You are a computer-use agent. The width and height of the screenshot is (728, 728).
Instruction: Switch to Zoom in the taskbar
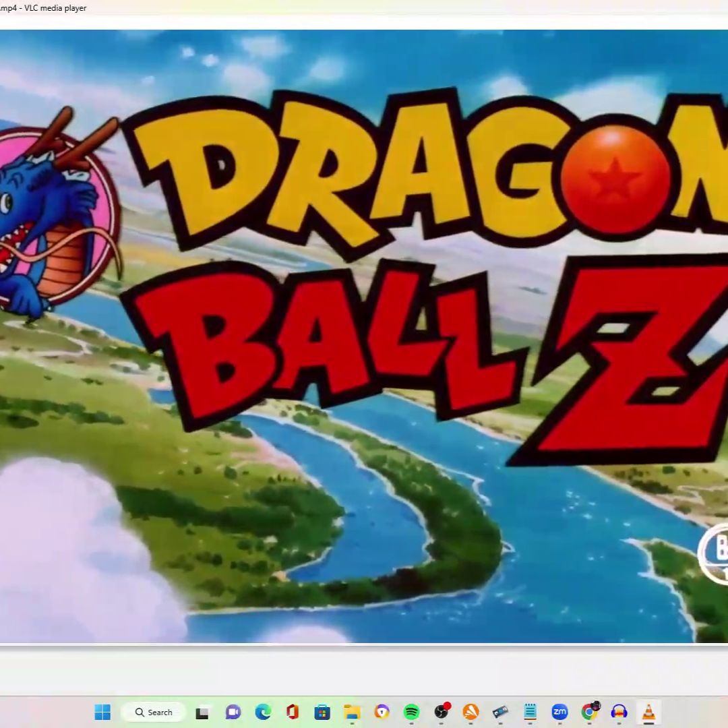click(560, 712)
